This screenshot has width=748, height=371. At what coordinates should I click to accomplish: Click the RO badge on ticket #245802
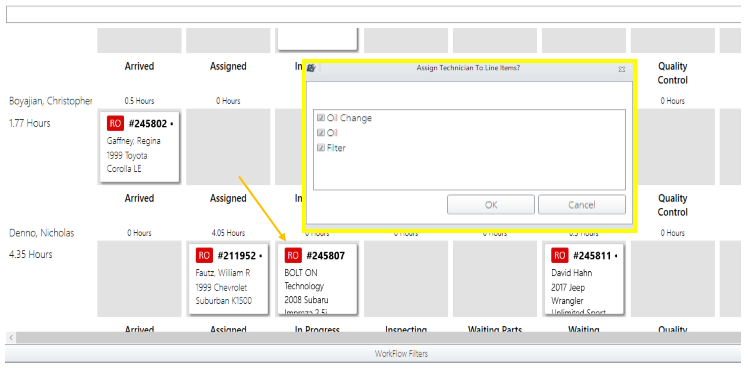115,124
